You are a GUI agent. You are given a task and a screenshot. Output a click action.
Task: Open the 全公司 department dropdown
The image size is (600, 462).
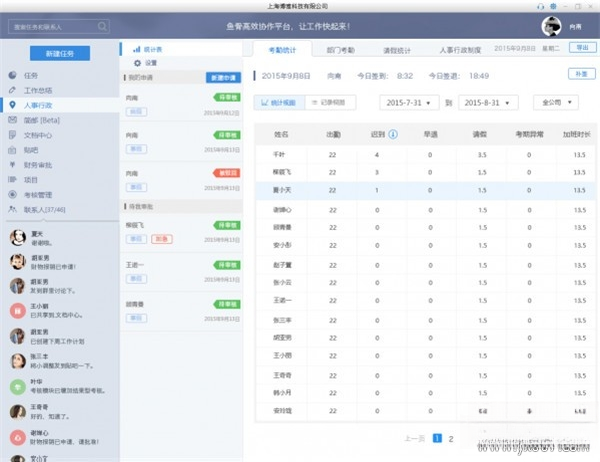tap(556, 103)
